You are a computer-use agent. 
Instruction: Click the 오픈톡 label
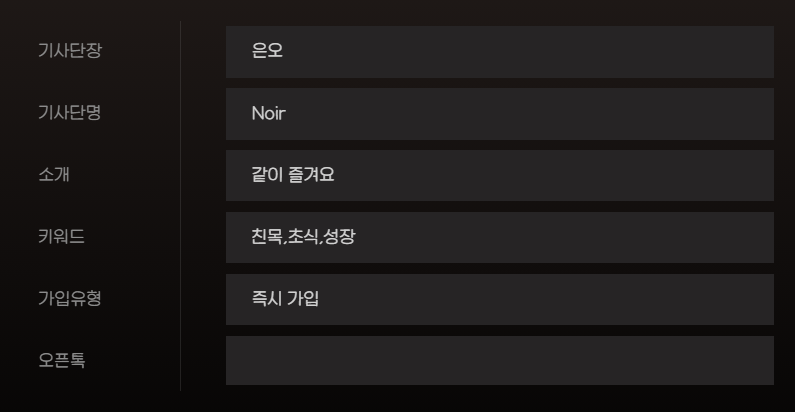(x=61, y=360)
